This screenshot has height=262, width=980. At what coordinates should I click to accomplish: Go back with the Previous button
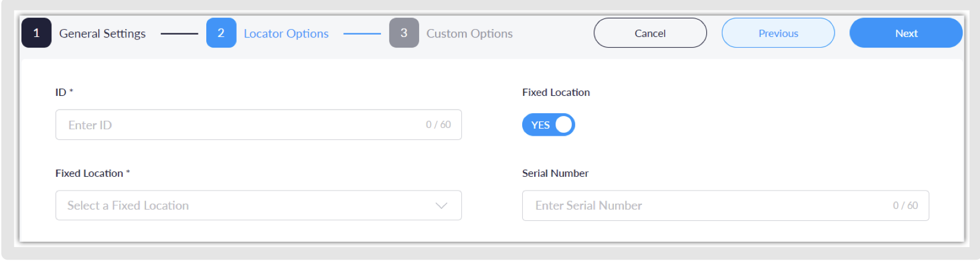[x=778, y=33]
